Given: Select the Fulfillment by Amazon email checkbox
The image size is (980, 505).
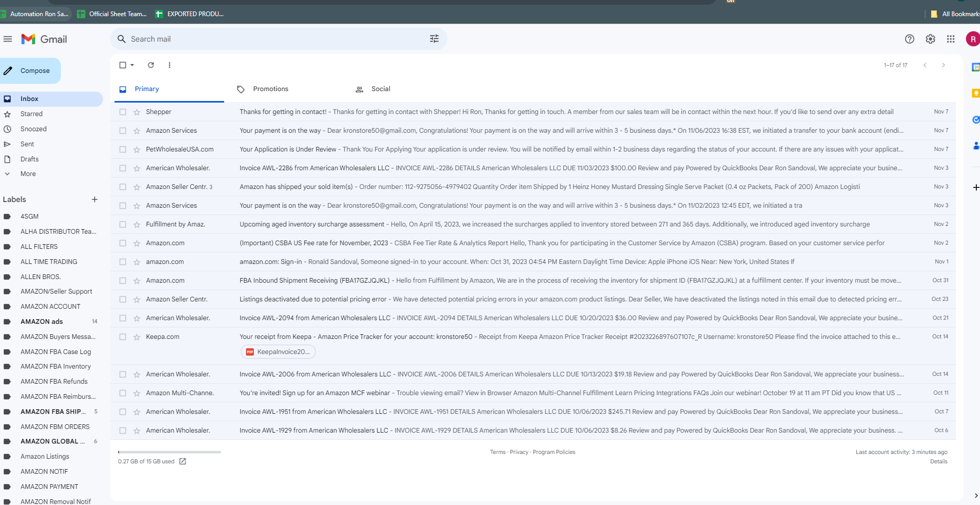Looking at the screenshot, I should click(123, 224).
